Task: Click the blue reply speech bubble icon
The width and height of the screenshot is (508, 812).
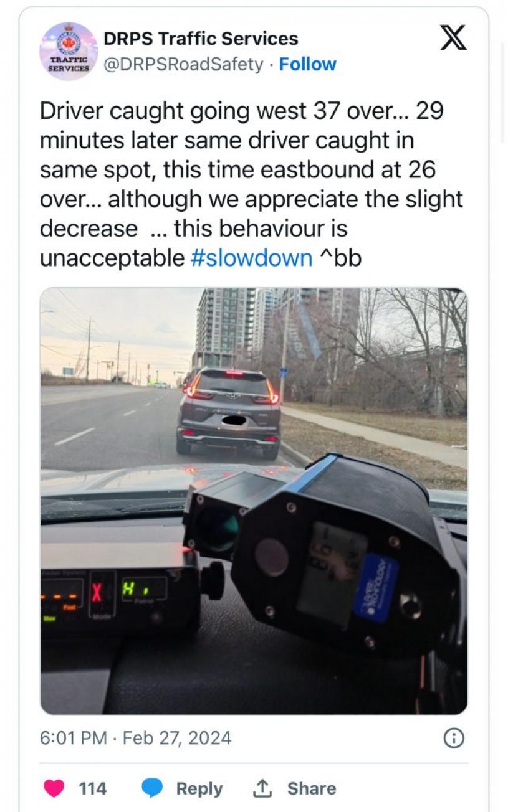Action: click(151, 788)
